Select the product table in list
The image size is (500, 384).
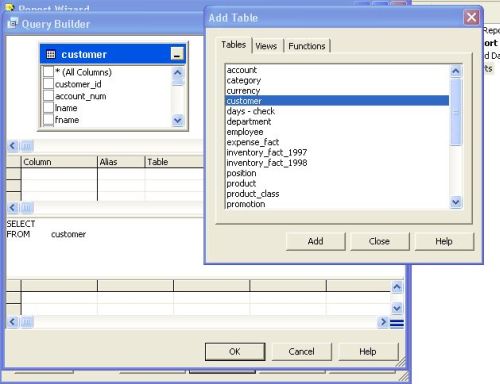tap(337, 183)
